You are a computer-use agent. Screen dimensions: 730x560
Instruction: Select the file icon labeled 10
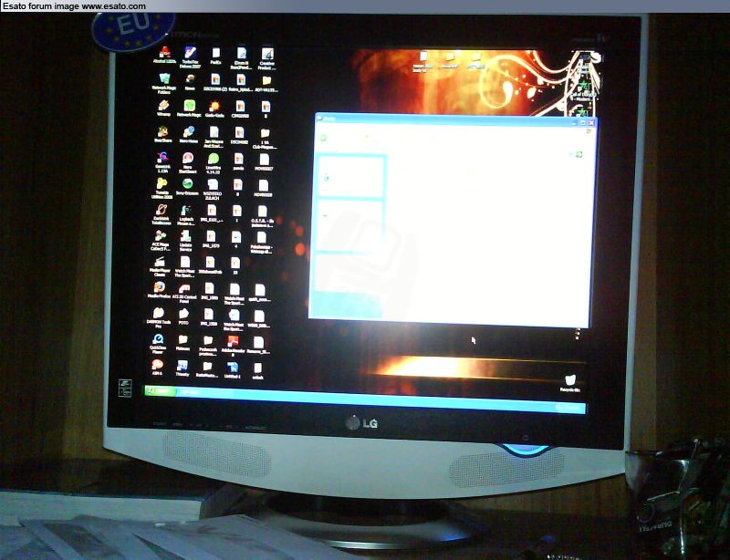235,265
